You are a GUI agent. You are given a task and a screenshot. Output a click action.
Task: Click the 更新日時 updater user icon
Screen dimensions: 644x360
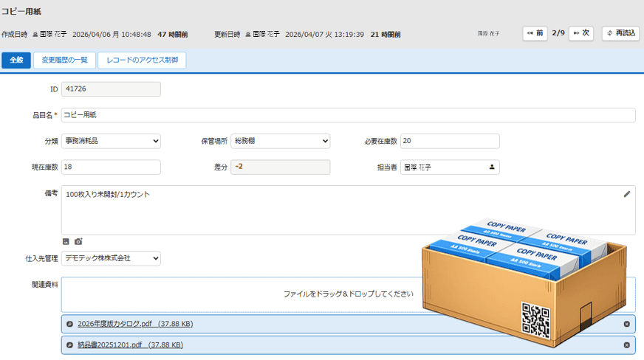tap(248, 35)
